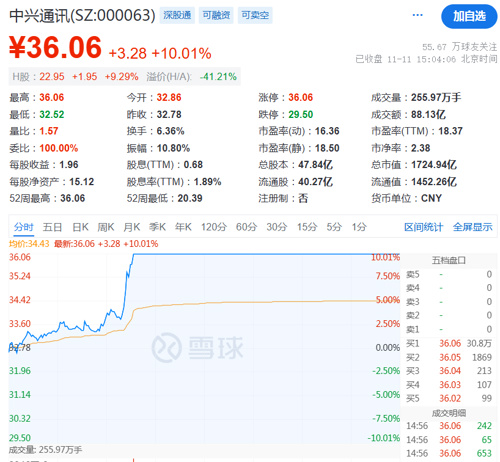500x462 pixels.
Task: Switch to the 五日 chart tab
Action: pyautogui.click(x=52, y=227)
